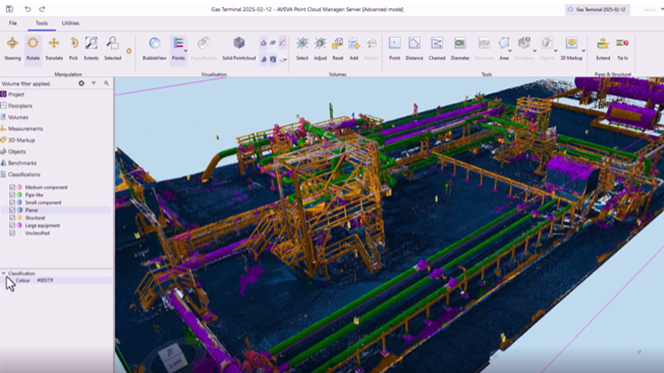This screenshot has width=664, height=373.
Task: Select the Project tree node
Action: click(16, 94)
